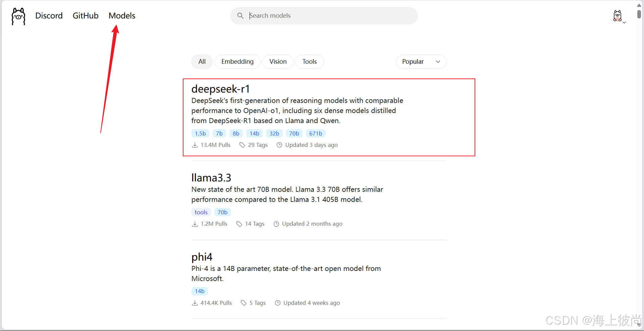Open the Popular sort dropdown
This screenshot has height=331, width=644.
(421, 61)
